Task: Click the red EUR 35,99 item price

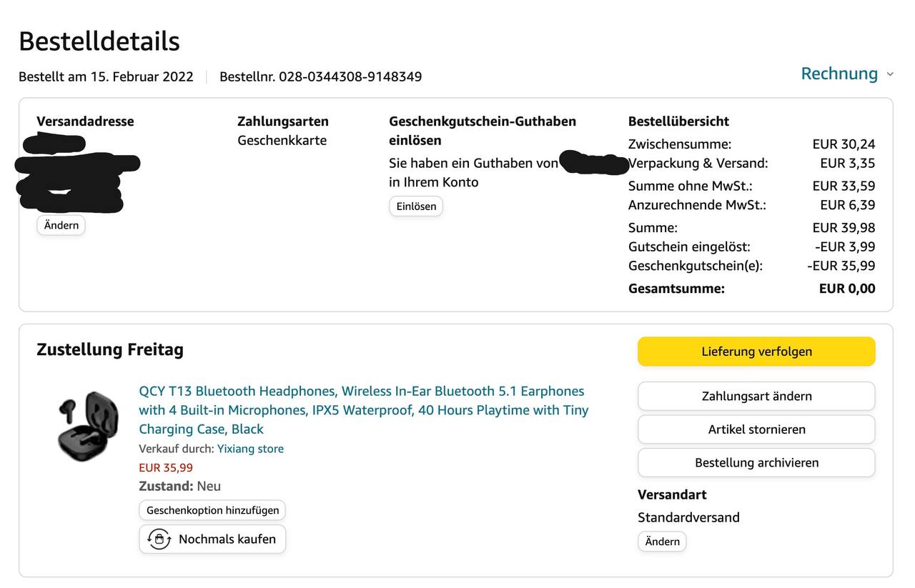Action: coord(166,468)
